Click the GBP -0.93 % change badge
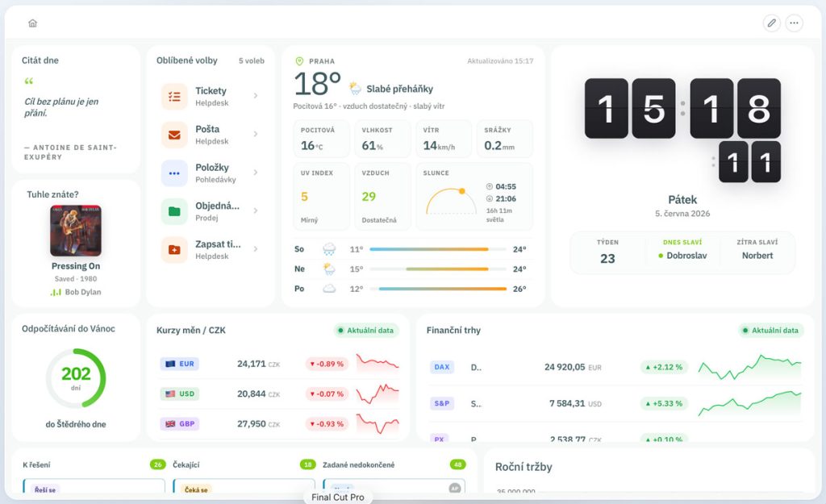 327,424
